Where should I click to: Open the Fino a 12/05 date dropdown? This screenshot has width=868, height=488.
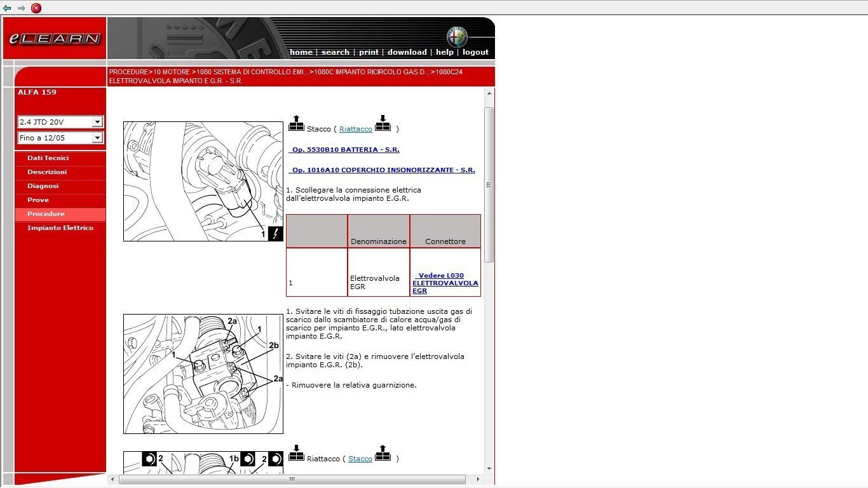point(60,138)
